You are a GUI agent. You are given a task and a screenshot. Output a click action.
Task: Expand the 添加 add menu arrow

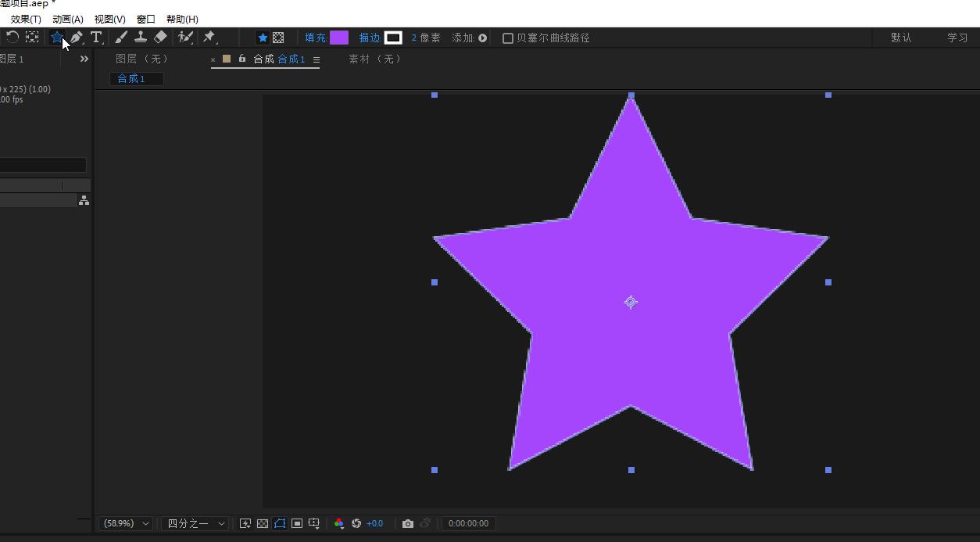coord(482,38)
